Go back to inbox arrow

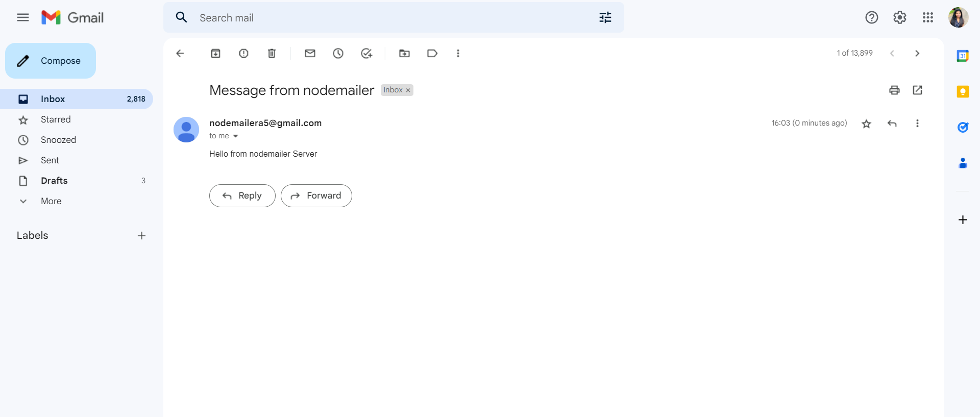(x=180, y=53)
